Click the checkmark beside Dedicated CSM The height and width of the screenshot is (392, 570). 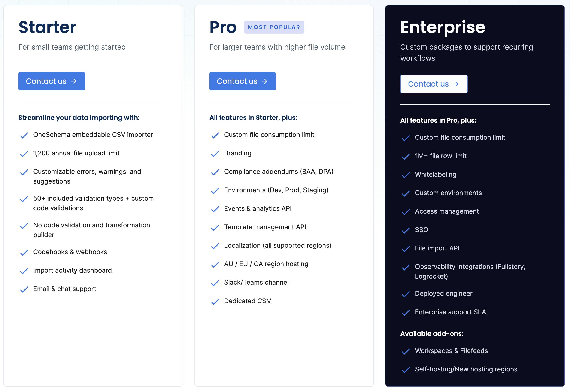(x=215, y=301)
